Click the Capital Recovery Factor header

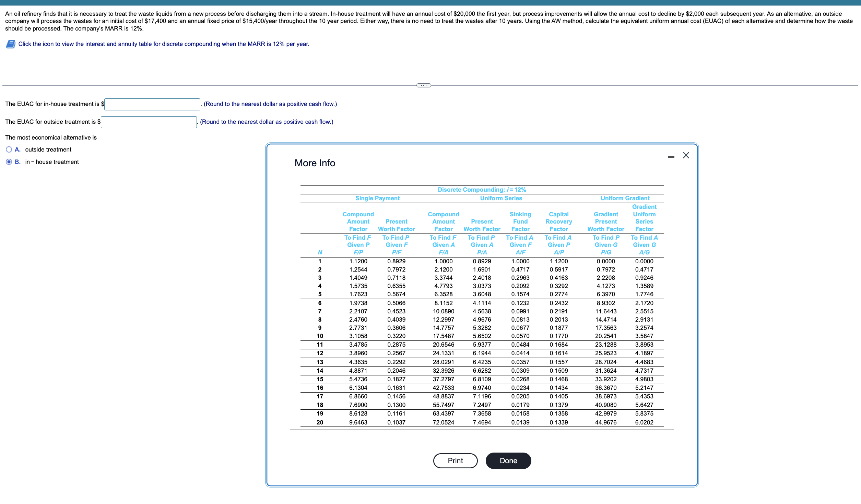[558, 221]
